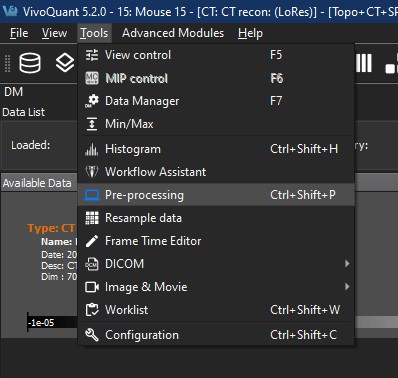Open Data Manager from Tools menu
Image resolution: width=398 pixels, height=378 pixels.
[216, 101]
